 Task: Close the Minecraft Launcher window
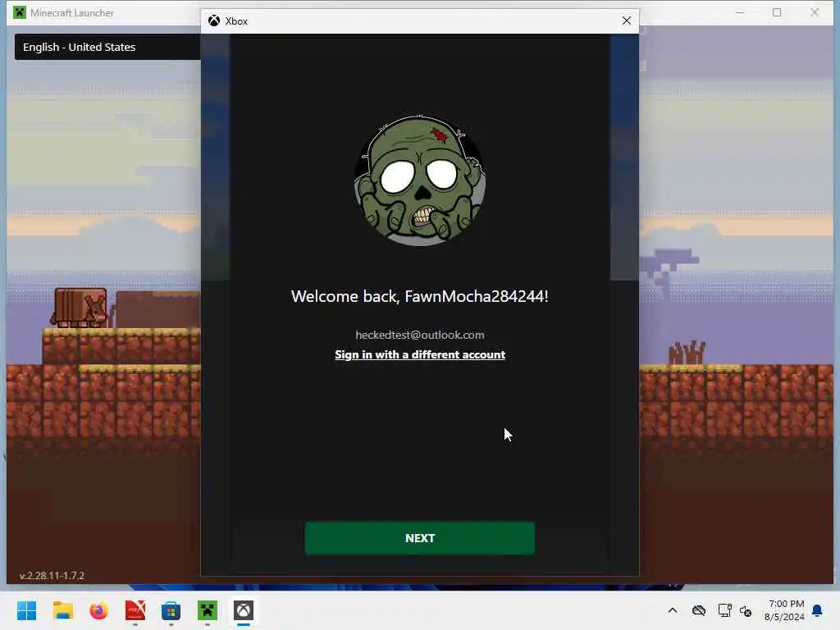815,12
